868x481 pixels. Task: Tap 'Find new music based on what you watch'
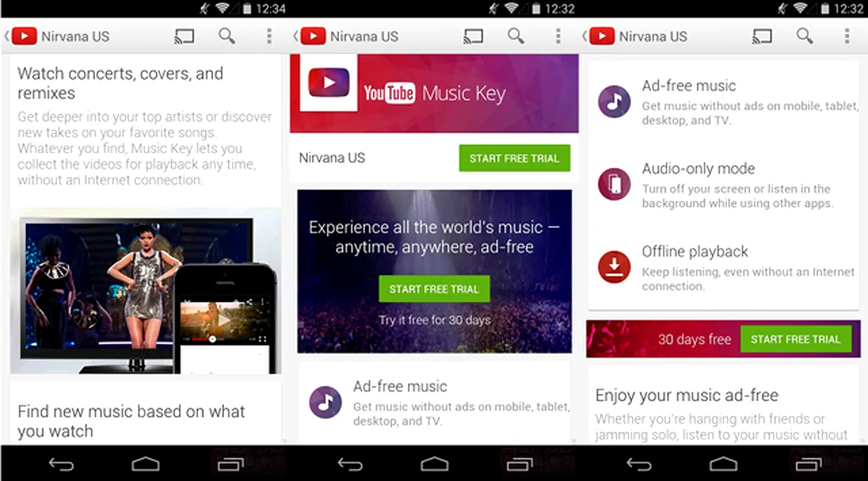point(131,421)
